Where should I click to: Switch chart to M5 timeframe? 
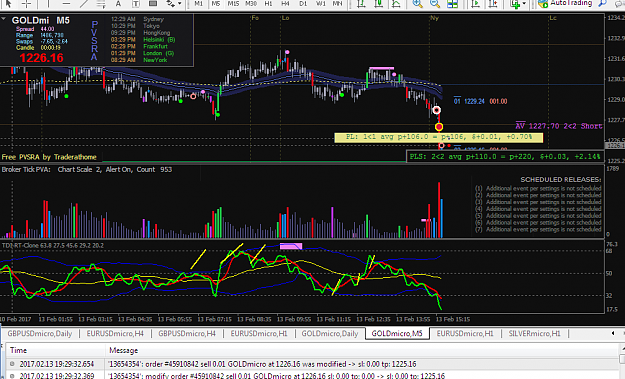(216, 4)
